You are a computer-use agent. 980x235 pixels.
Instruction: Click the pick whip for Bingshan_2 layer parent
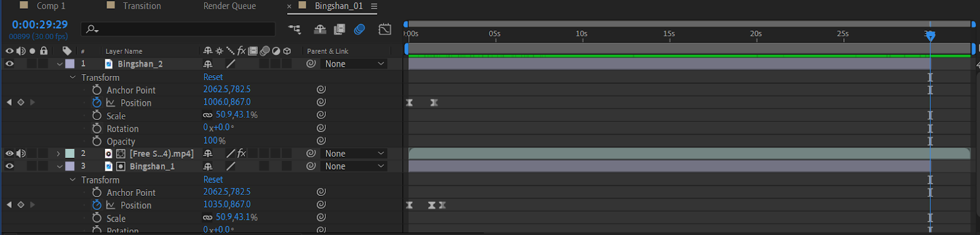(311, 64)
